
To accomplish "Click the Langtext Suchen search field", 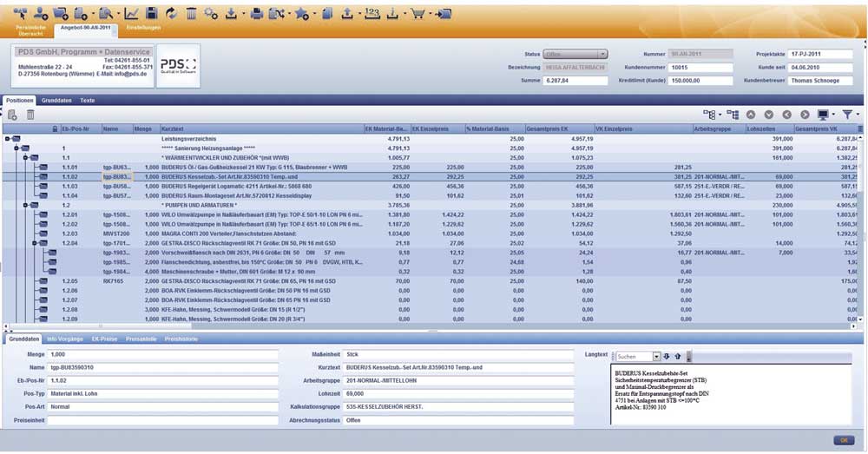I will pyautogui.click(x=634, y=357).
